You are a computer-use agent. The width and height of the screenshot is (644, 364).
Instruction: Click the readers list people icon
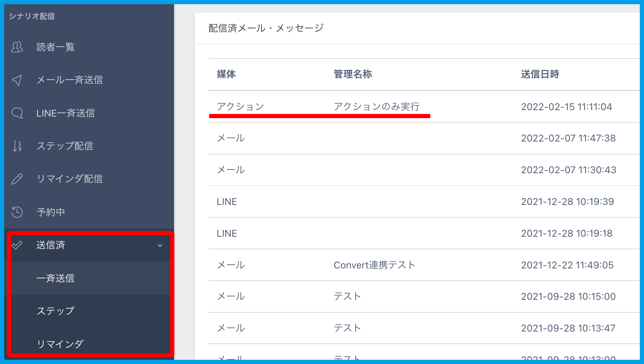tap(17, 47)
